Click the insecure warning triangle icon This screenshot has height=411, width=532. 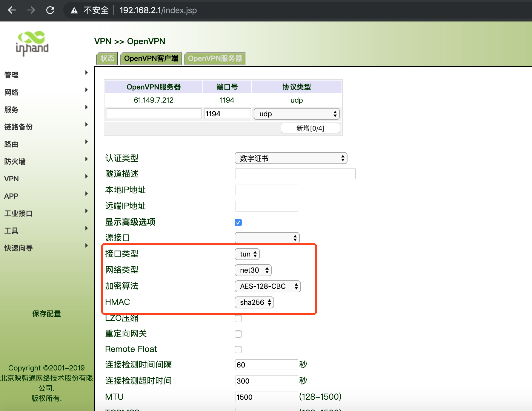point(74,11)
